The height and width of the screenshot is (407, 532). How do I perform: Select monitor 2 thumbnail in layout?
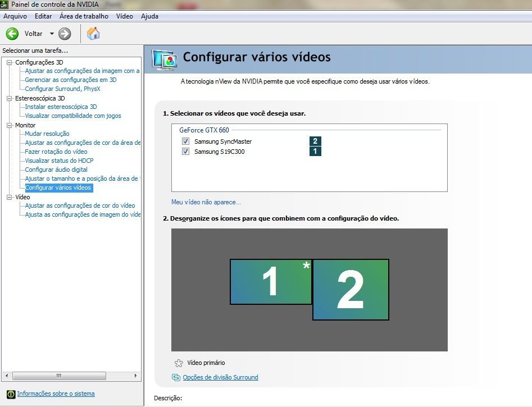pos(351,290)
